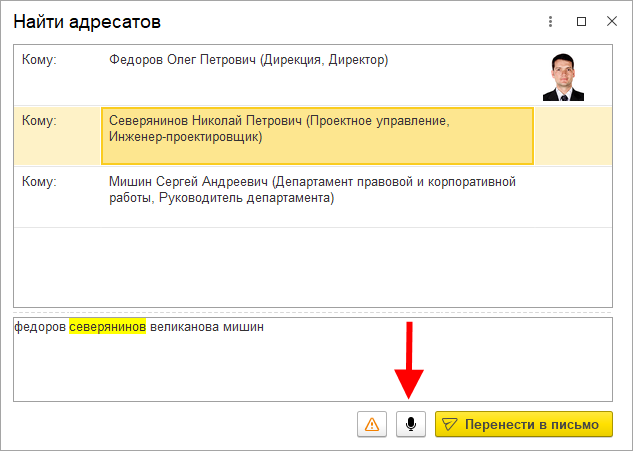Click the Найти адресатов window title
This screenshot has height=451, width=633.
86,21
